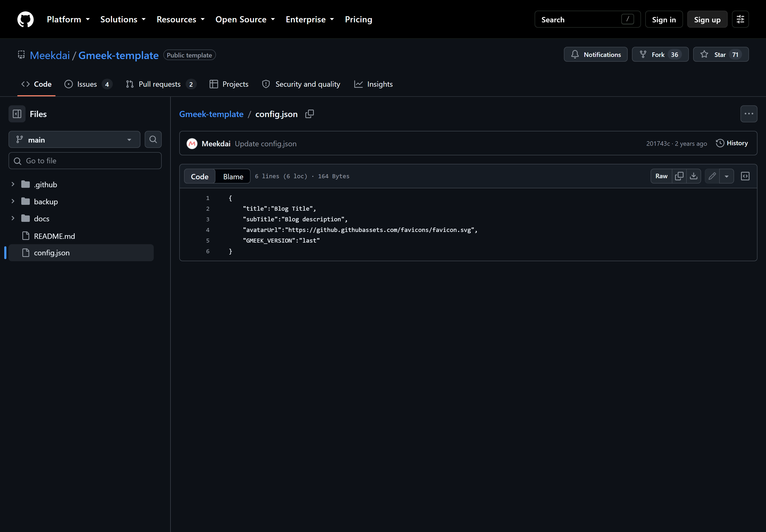Image resolution: width=766 pixels, height=532 pixels.
Task: Open the main branch dropdown
Action: point(74,139)
